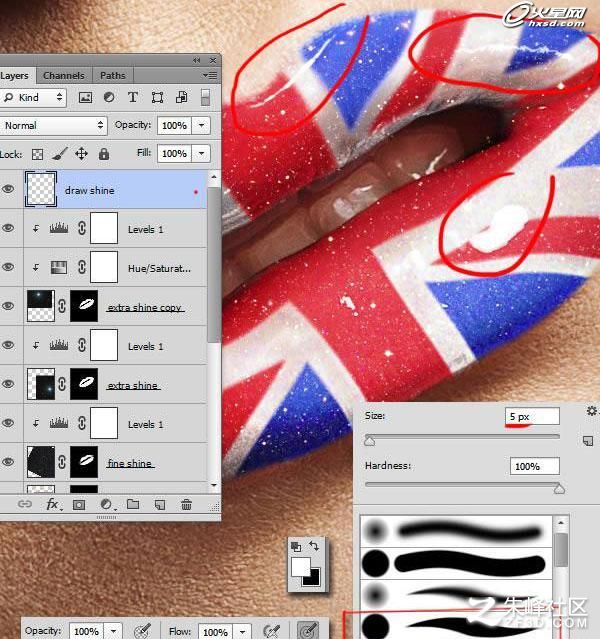Image resolution: width=600 pixels, height=639 pixels.
Task: Toggle pressure for size icon
Action: click(308, 630)
